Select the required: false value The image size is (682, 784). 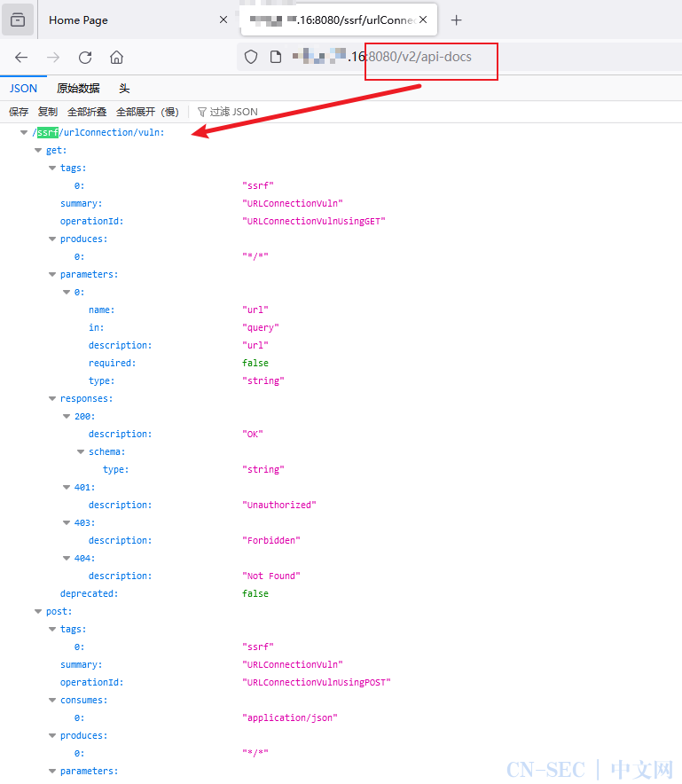click(255, 363)
